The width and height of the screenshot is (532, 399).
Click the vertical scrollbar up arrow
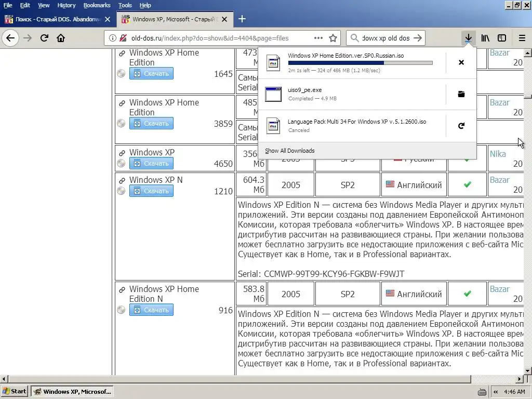pos(528,52)
